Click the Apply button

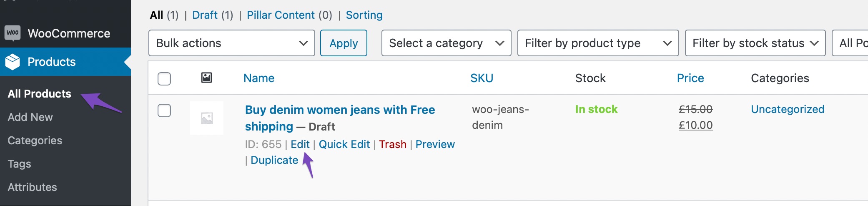pos(344,43)
